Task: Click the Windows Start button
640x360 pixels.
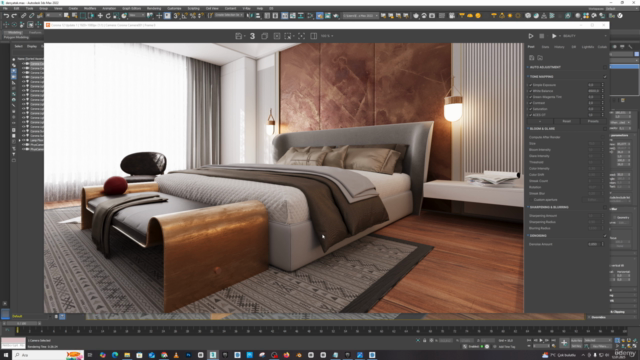Action: [x=6, y=355]
